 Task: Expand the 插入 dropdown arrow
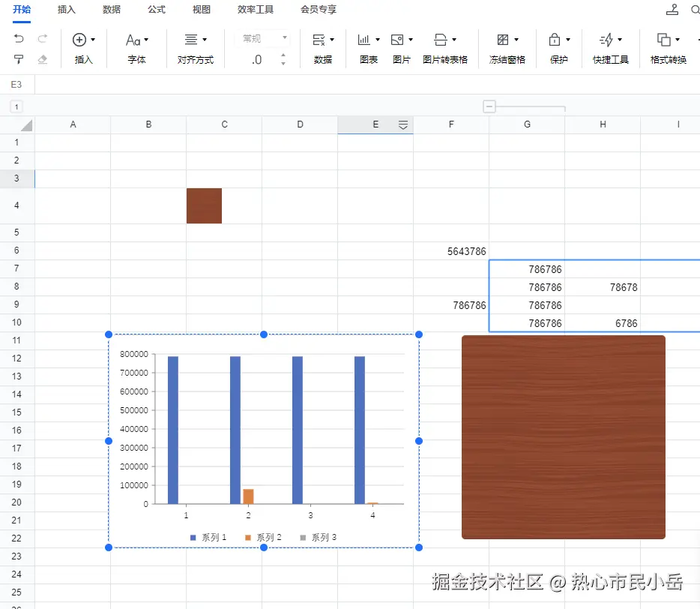93,40
